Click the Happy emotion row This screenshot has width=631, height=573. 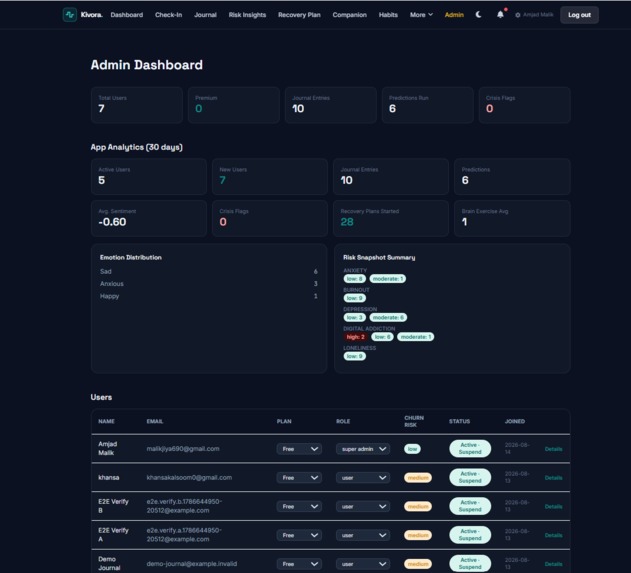point(209,296)
